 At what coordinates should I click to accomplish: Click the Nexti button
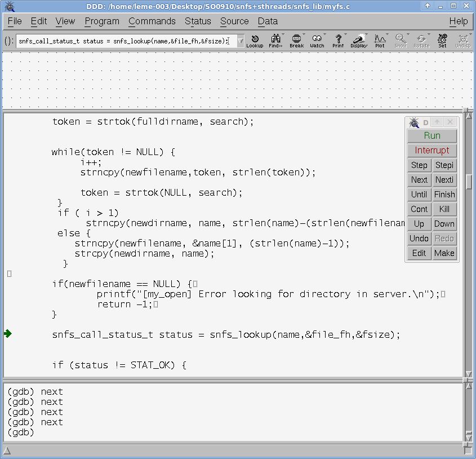[444, 180]
